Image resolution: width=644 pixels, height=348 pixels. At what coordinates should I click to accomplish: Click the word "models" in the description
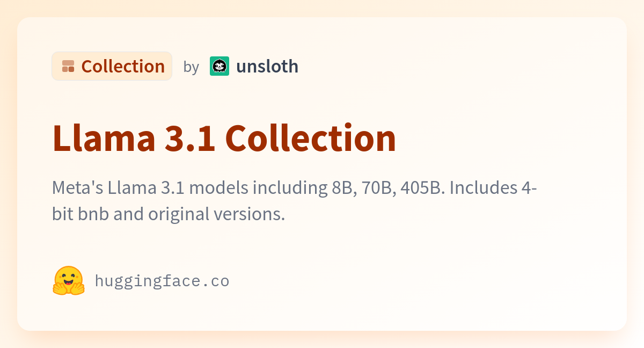click(221, 189)
